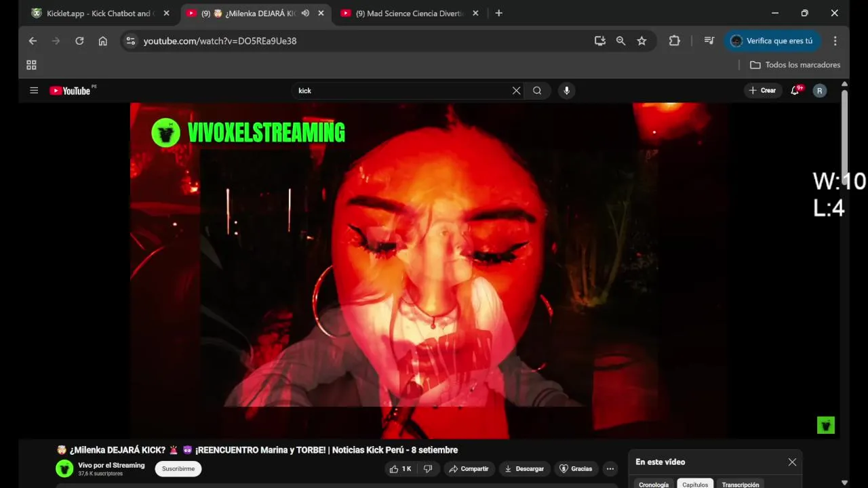Click the Suscribirme button
The height and width of the screenshot is (488, 868).
(x=178, y=469)
